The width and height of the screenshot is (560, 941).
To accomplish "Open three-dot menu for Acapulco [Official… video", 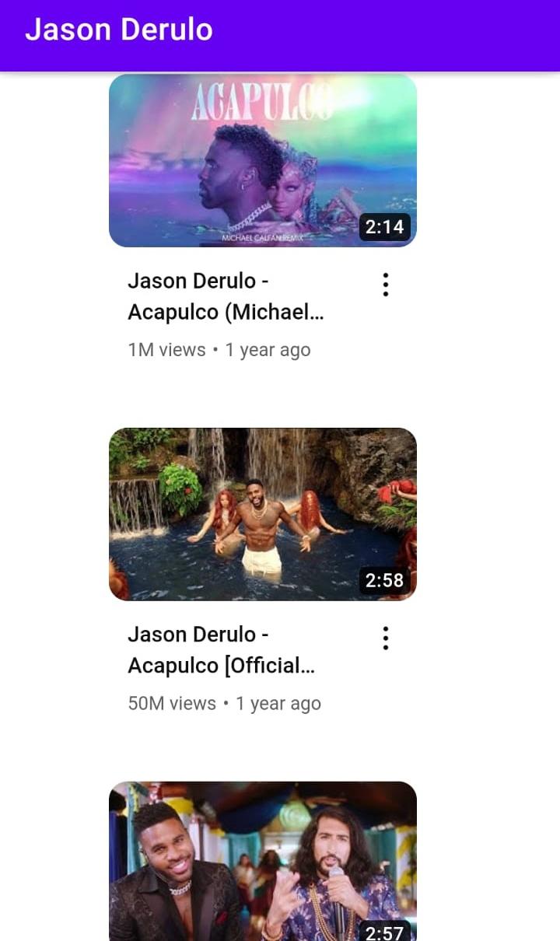I will click(x=385, y=638).
